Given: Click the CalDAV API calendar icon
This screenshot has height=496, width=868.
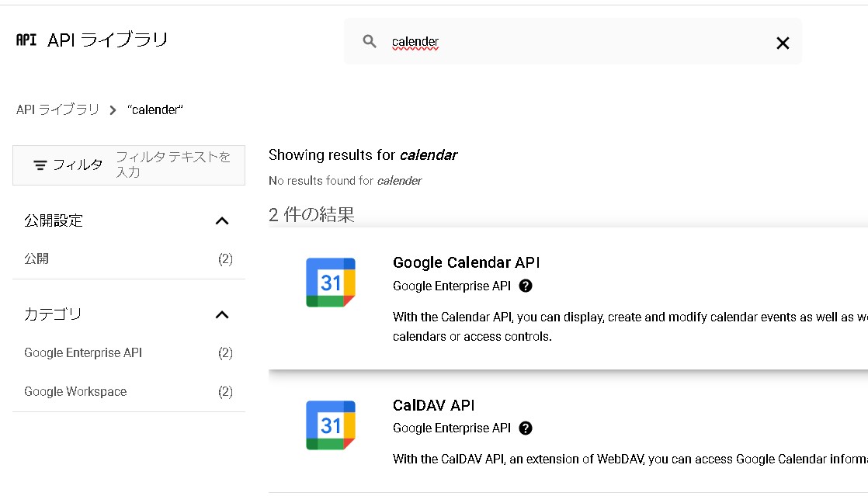Looking at the screenshot, I should [330, 424].
